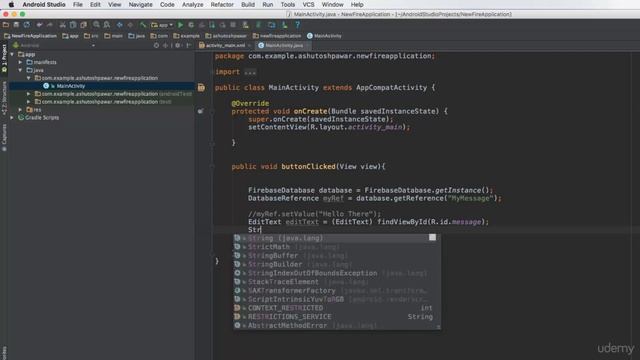
Task: Click the Redo toolbar icon
Action: tap(49, 25)
